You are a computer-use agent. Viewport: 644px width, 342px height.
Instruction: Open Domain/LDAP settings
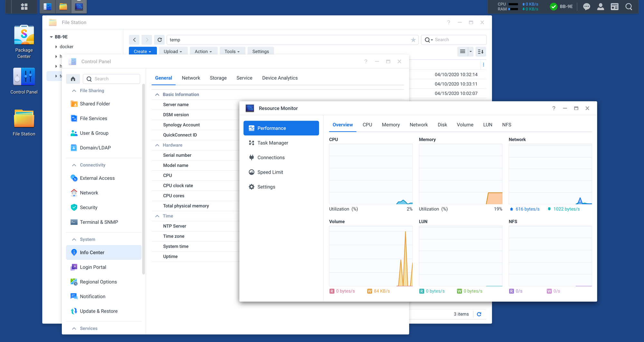pos(104,148)
